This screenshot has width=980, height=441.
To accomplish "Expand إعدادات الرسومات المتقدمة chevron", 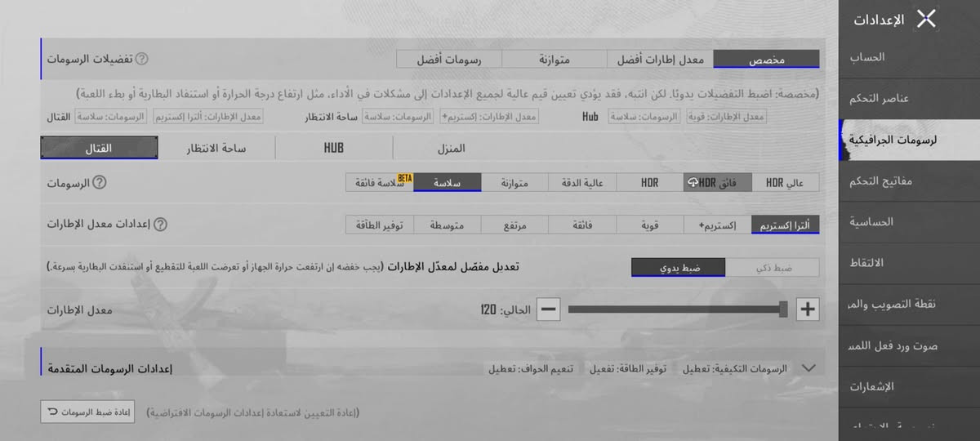I will click(809, 368).
